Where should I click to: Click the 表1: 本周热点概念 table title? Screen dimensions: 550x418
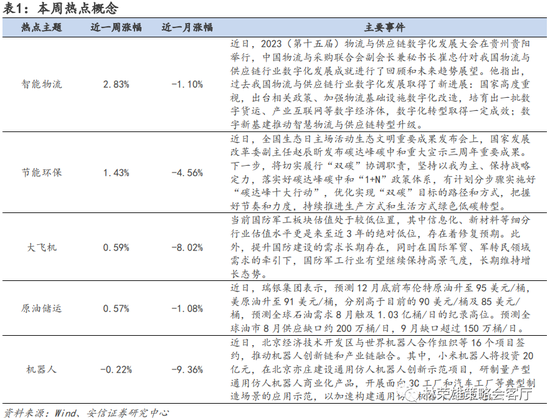[60, 8]
